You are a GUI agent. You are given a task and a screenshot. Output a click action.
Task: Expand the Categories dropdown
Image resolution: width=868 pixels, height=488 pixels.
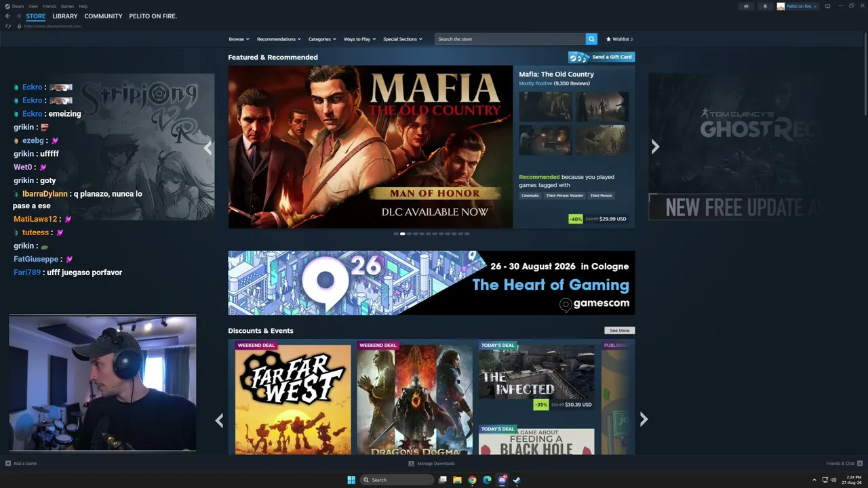(322, 39)
